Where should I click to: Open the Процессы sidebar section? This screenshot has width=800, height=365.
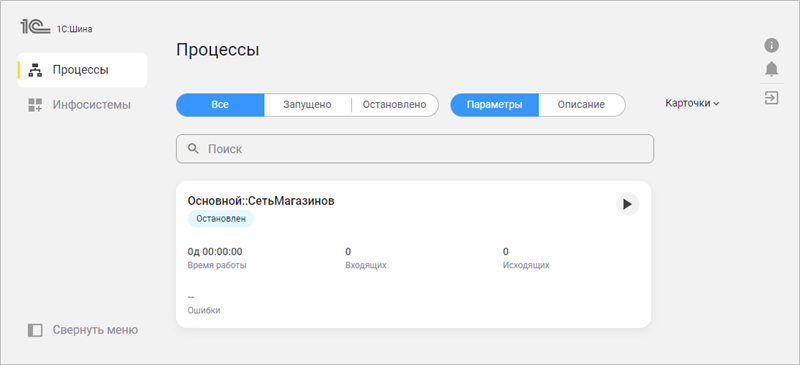[82, 70]
